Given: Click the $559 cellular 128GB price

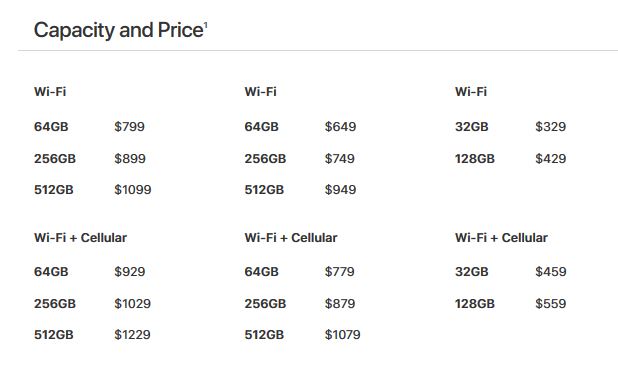Looking at the screenshot, I should (x=551, y=304).
